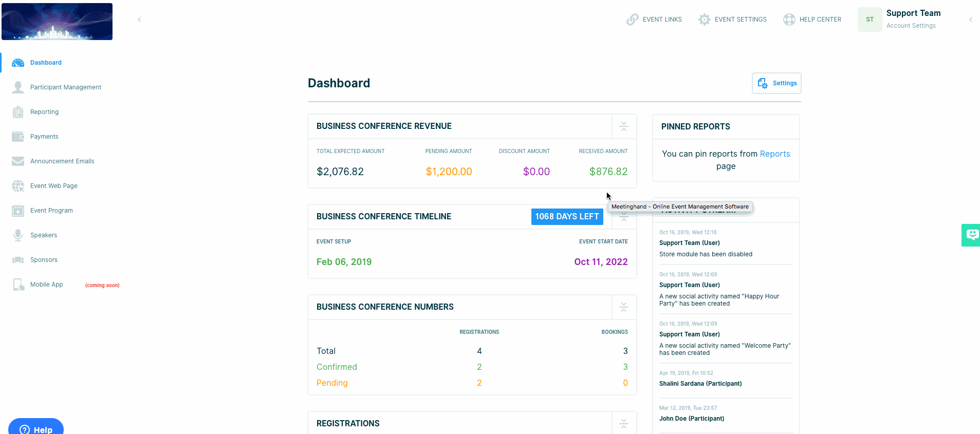980x434 pixels.
Task: Click the Event Web Page globe icon
Action: pos(18,186)
